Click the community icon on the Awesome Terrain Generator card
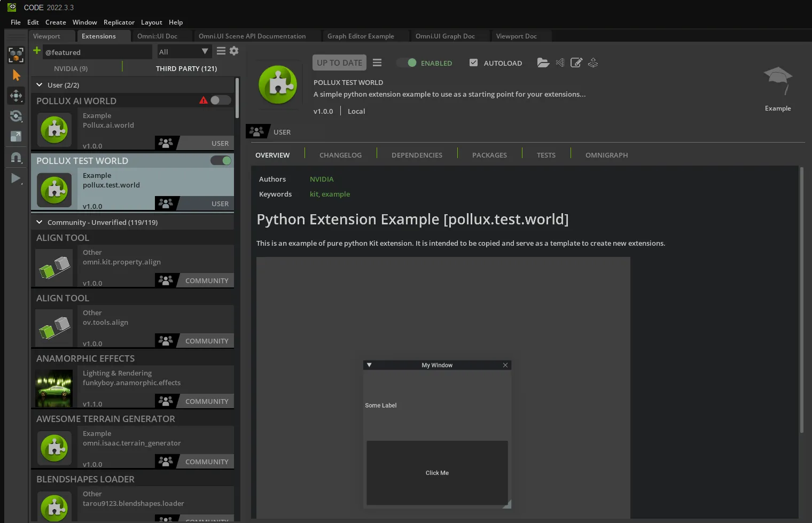Viewport: 812px width, 523px height. (166, 461)
